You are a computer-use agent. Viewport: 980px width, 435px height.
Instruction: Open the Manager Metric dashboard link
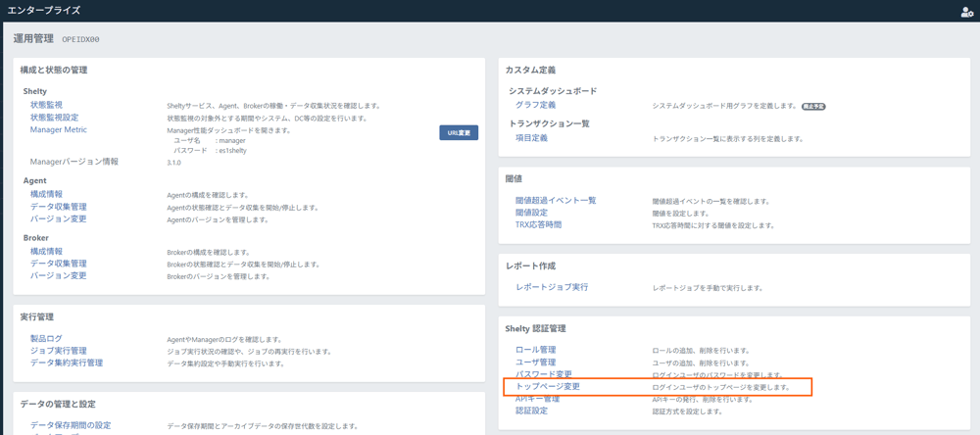pyautogui.click(x=58, y=129)
